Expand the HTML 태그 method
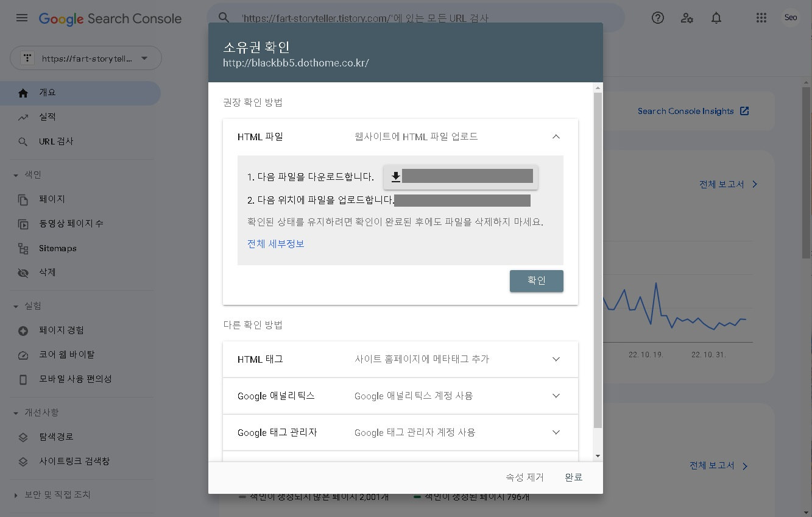Viewport: 812px width, 517px height. pyautogui.click(x=556, y=359)
